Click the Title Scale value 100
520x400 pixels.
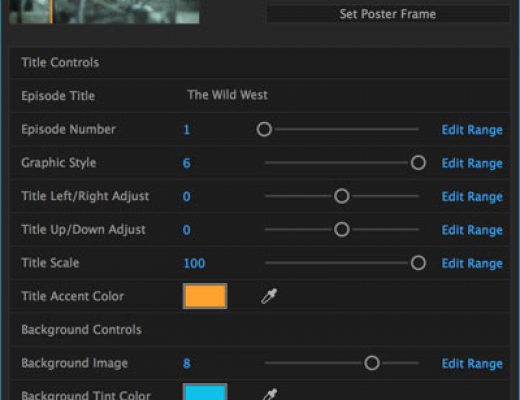click(x=194, y=263)
